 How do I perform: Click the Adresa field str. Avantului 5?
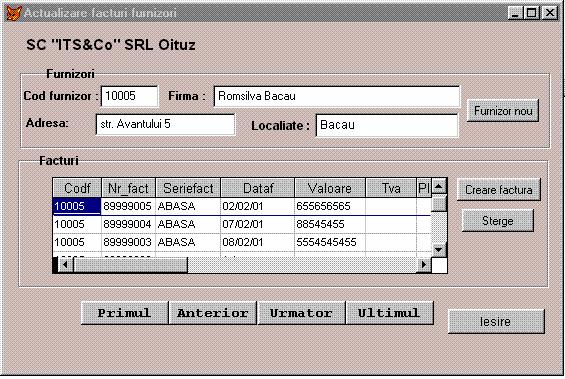165,124
